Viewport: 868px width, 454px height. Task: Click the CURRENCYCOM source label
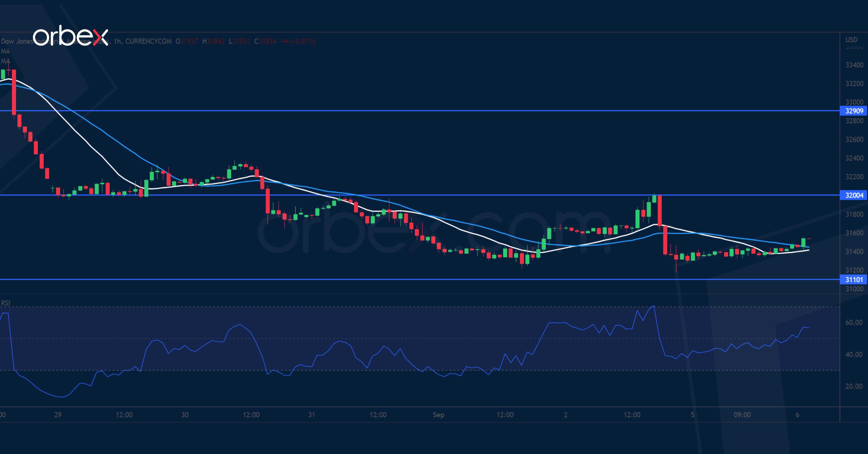148,42
